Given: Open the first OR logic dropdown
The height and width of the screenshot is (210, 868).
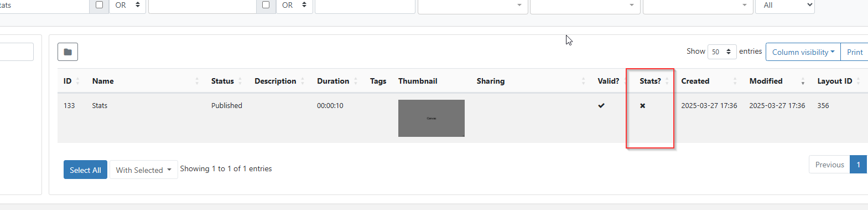Looking at the screenshot, I should tap(127, 6).
